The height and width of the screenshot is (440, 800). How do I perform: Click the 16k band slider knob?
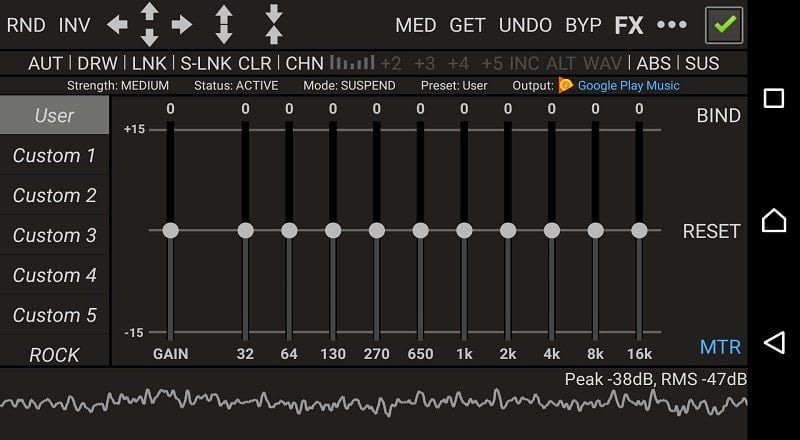[x=639, y=230]
